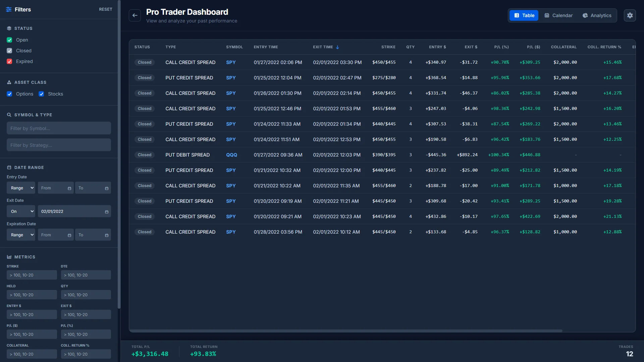This screenshot has height=362, width=644.
Task: Expand the Entry Date Range dropdown
Action: [21, 188]
